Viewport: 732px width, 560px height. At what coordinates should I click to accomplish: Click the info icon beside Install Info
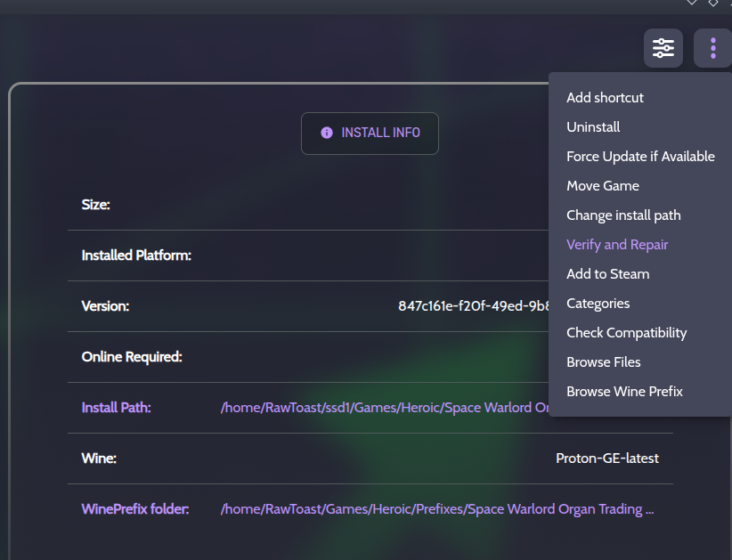pos(327,133)
